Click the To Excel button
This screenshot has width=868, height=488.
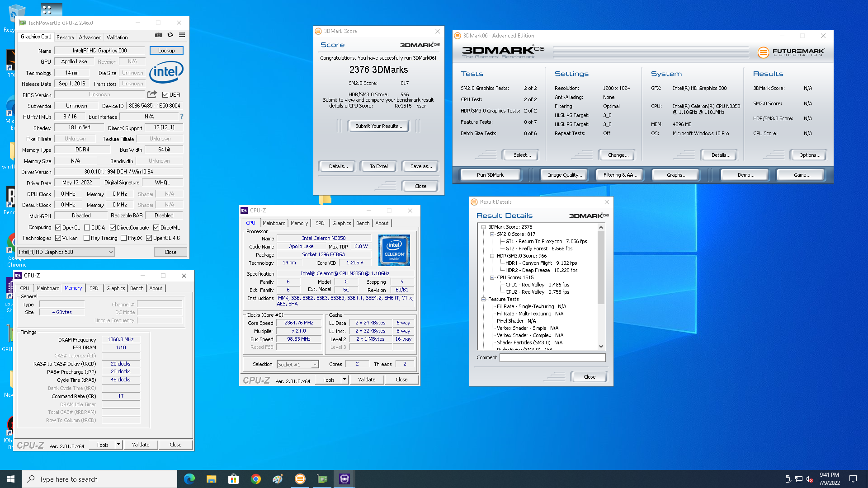pyautogui.click(x=378, y=166)
